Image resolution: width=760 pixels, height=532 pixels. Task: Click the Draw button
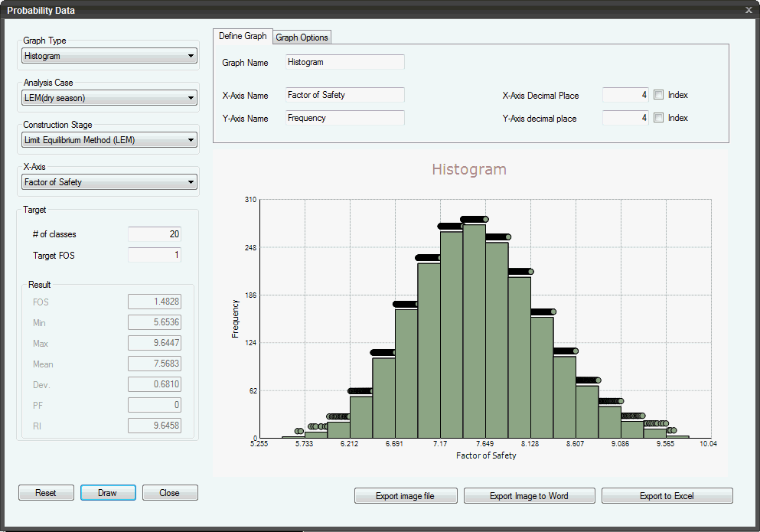(x=107, y=492)
